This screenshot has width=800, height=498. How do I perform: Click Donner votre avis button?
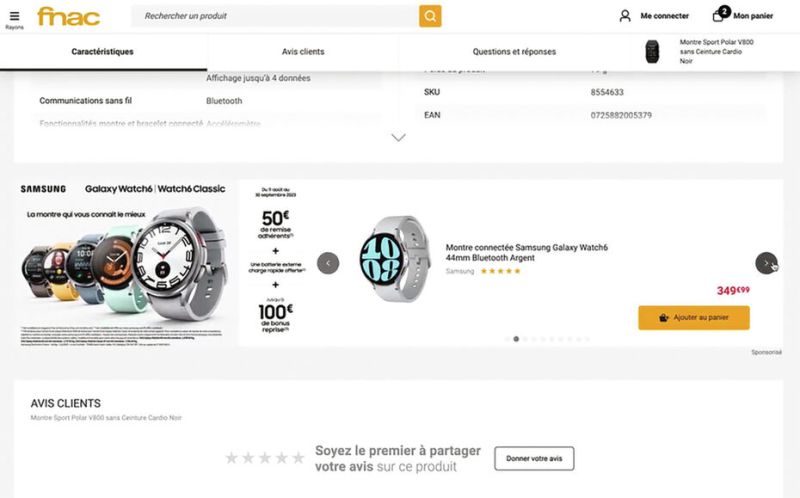click(x=534, y=459)
